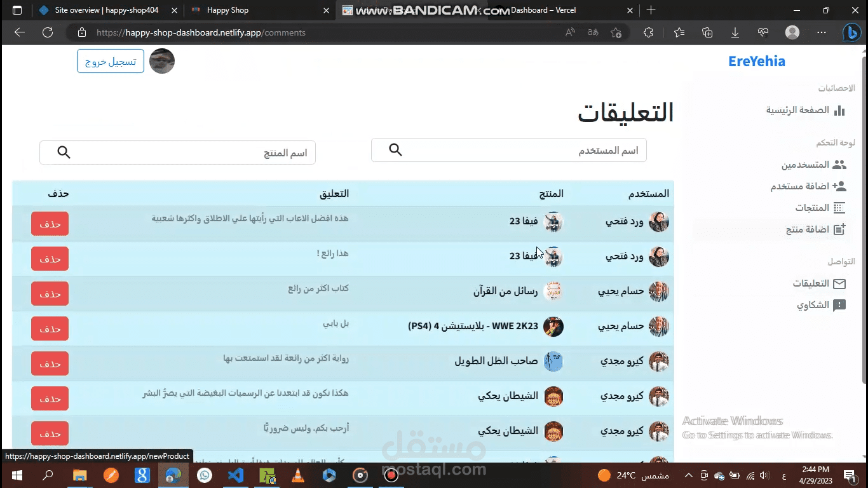The height and width of the screenshot is (488, 868).
Task: Click the اسم المستخدم search field
Action: (x=509, y=150)
